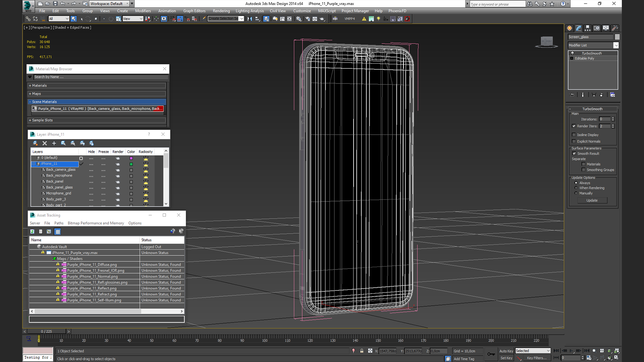This screenshot has height=362, width=644.
Task: Open Paths menu in Asset Tracking
Action: (59, 223)
